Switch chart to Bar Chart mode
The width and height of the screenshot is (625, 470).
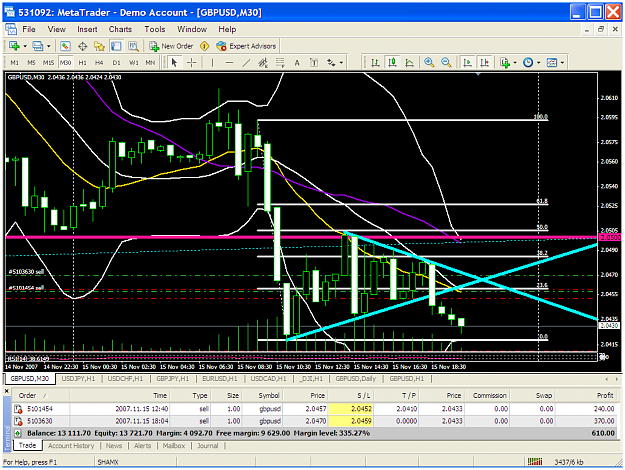375,63
